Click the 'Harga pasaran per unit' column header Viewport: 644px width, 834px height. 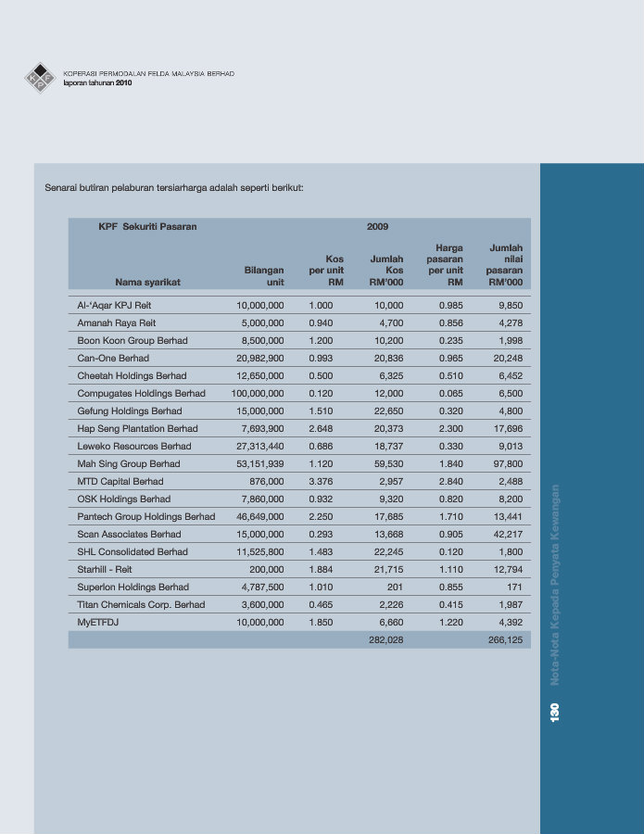point(445,265)
